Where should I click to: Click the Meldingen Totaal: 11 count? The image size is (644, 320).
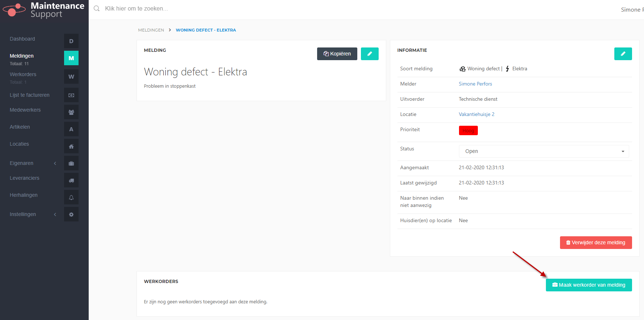(x=19, y=64)
